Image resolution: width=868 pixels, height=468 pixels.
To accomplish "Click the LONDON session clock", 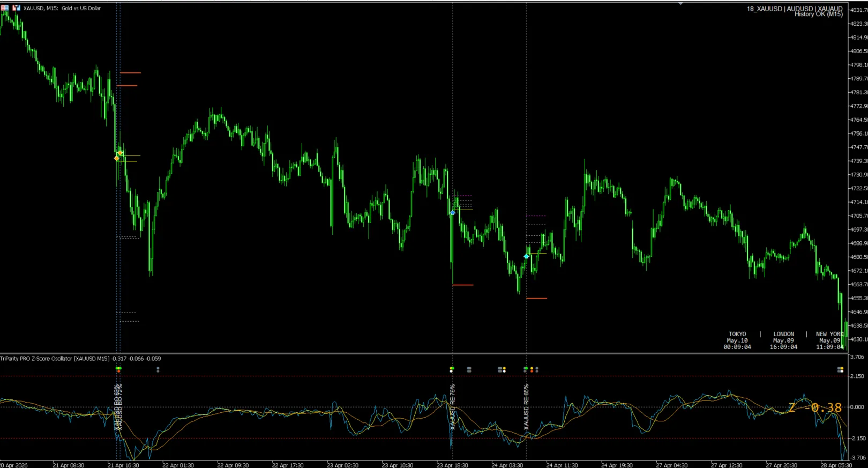I will pyautogui.click(x=783, y=340).
